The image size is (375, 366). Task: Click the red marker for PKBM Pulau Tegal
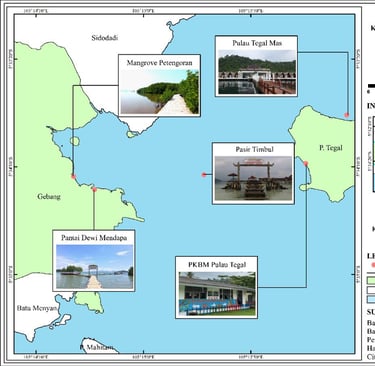point(306,163)
